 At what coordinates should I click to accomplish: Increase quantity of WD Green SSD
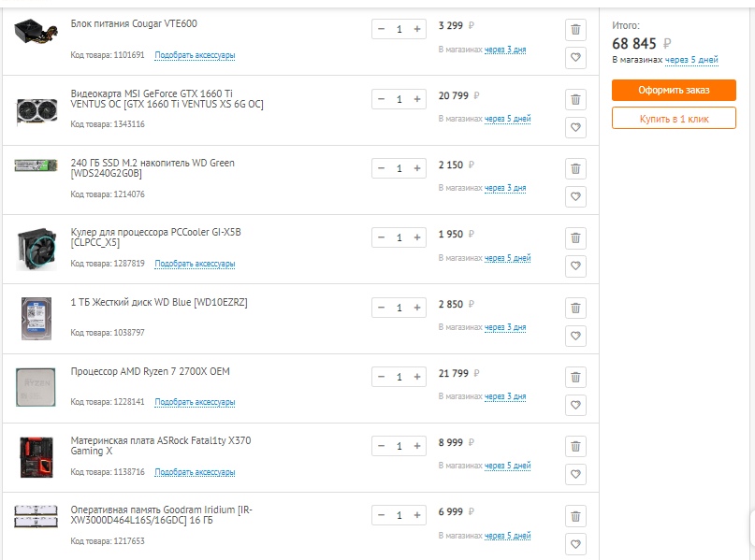pyautogui.click(x=417, y=168)
